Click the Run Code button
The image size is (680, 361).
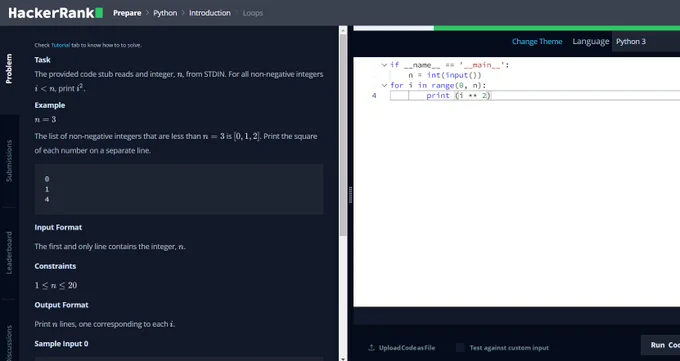[660, 345]
